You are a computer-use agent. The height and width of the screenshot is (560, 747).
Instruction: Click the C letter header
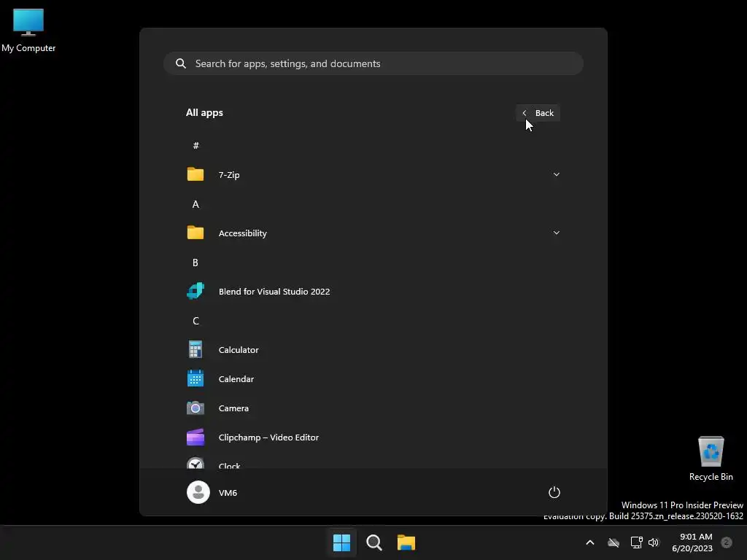click(196, 321)
